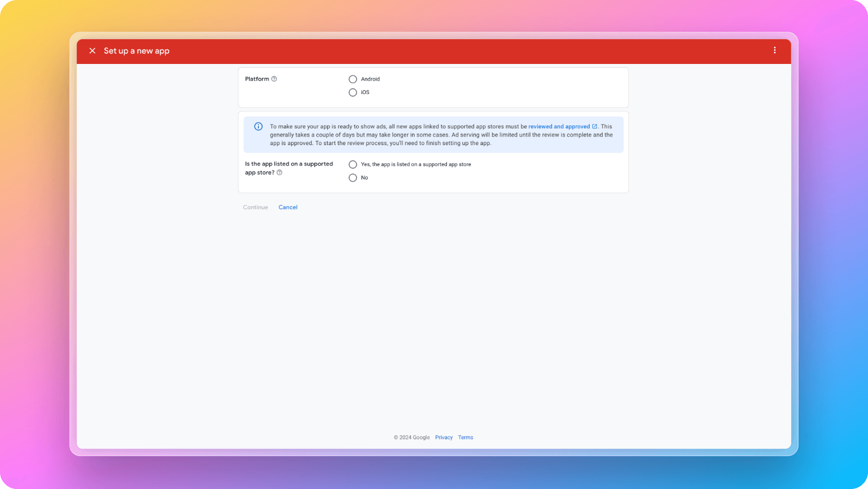
Task: Choose iOS as the platform
Action: pyautogui.click(x=353, y=92)
